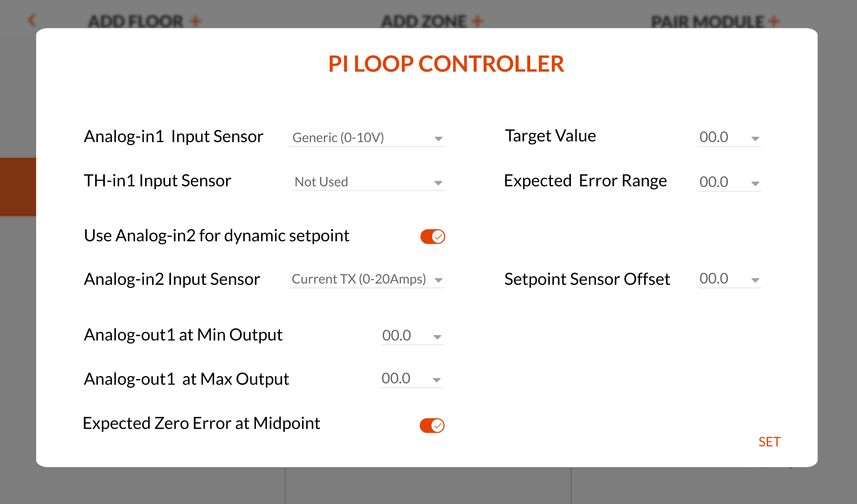Viewport: 857px width, 504px height.
Task: Click the Analog-out1 at Max Output value field
Action: click(x=396, y=379)
